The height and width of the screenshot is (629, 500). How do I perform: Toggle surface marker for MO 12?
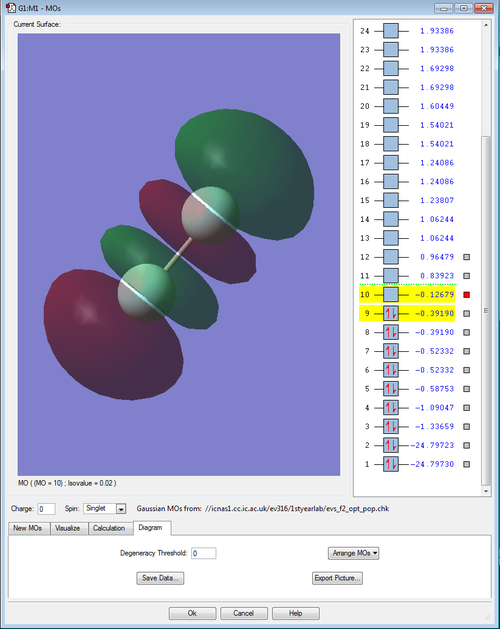(466, 257)
